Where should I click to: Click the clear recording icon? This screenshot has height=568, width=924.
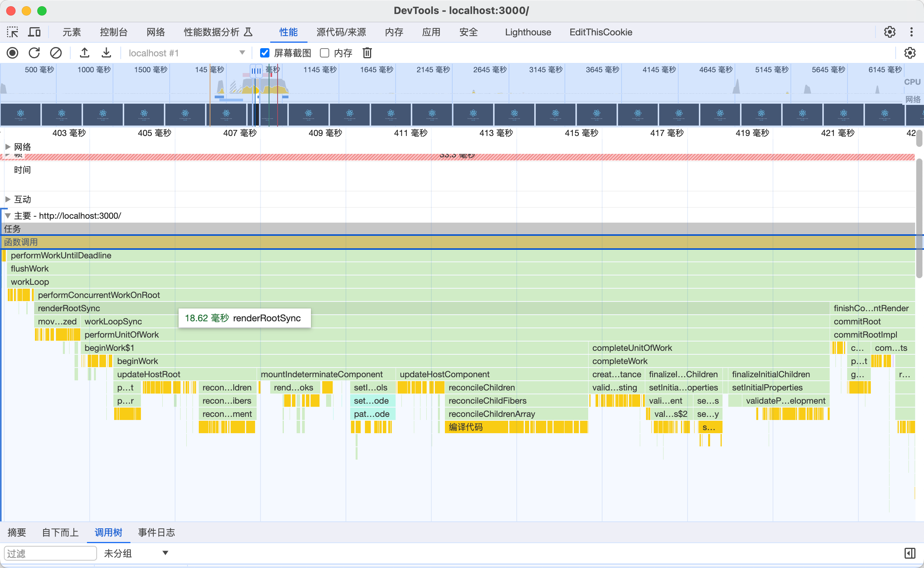click(56, 53)
